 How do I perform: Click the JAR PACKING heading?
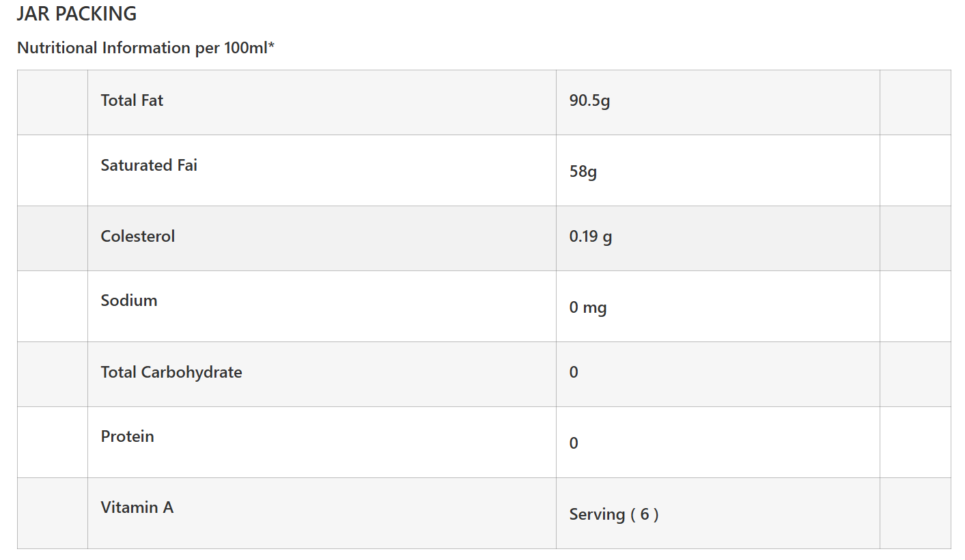[76, 14]
